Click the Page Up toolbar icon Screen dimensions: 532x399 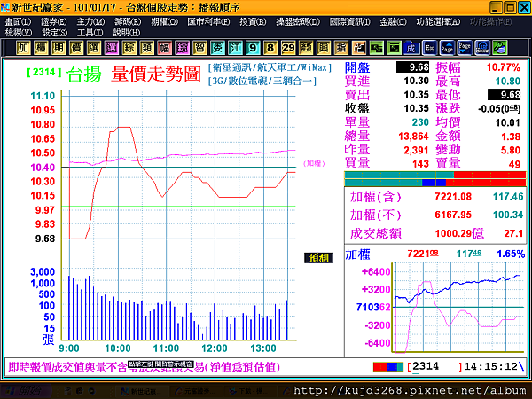(x=447, y=48)
